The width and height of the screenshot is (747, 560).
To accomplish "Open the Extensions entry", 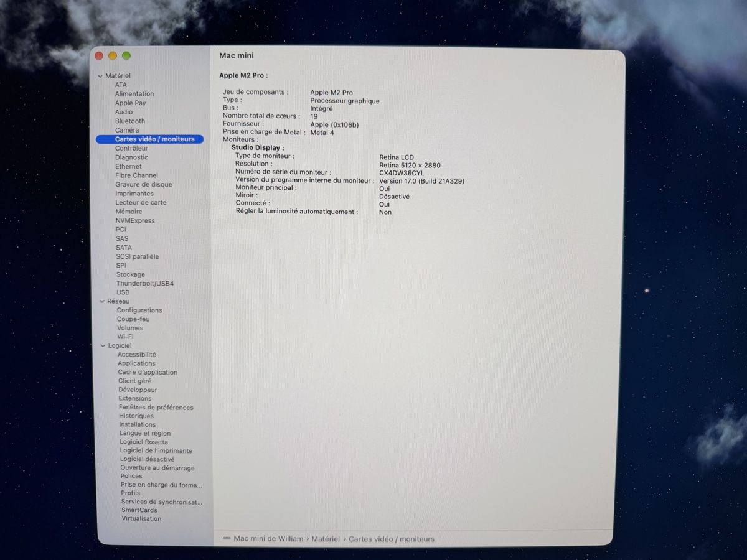I will point(135,398).
